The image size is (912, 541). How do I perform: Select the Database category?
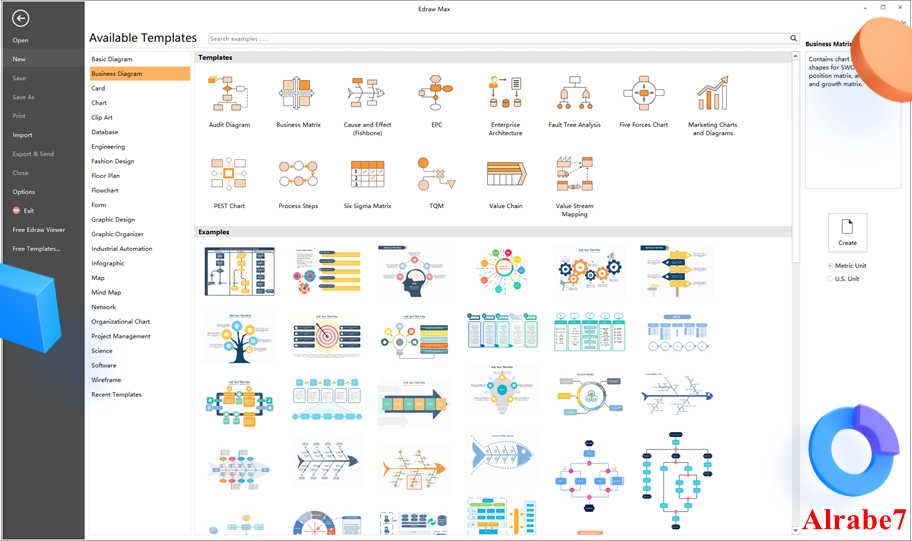click(x=105, y=132)
